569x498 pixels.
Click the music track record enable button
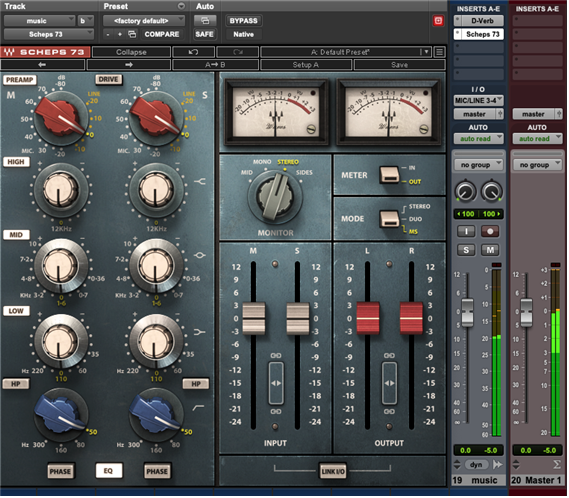490,231
